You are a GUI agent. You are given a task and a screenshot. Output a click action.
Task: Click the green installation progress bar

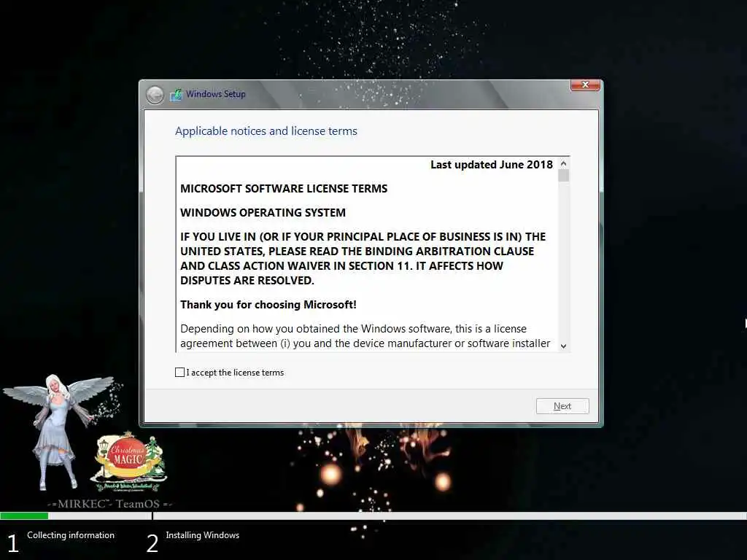coord(24,516)
